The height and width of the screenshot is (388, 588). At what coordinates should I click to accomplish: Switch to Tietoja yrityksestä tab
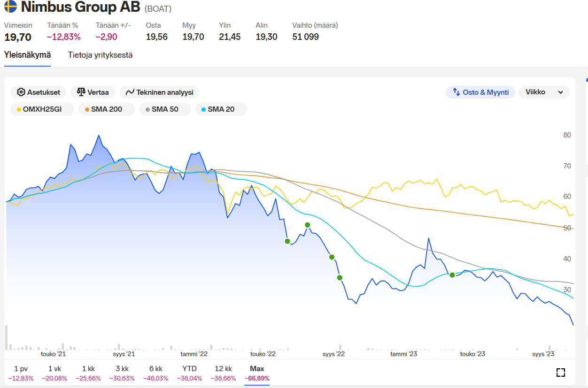(100, 55)
